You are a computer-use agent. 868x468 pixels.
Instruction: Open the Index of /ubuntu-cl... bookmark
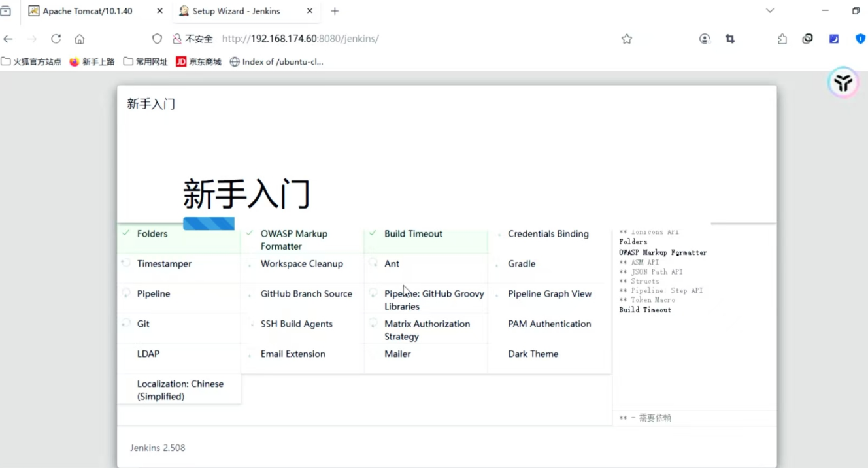tap(276, 62)
